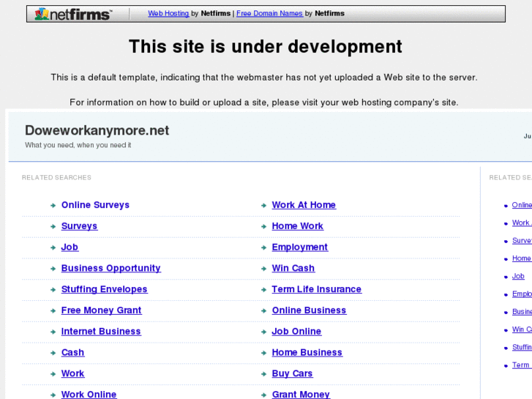Click the 'What you need, when you need it' tagline
The image size is (532, 399).
[x=78, y=145]
